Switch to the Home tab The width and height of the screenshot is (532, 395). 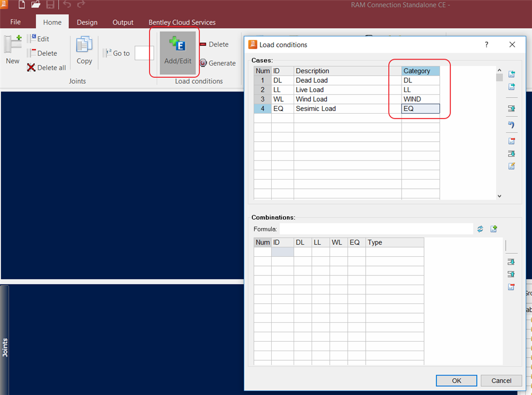52,22
